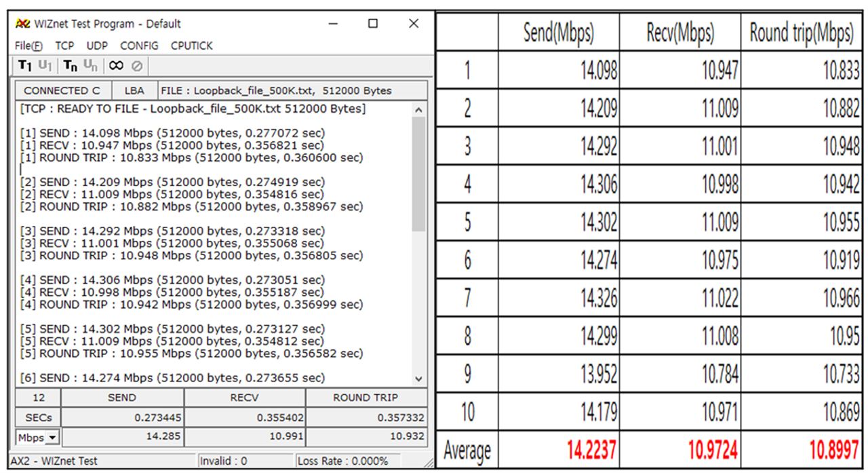This screenshot has width=868, height=473.
Task: Click the test count cell showing 12
Action: tap(38, 398)
